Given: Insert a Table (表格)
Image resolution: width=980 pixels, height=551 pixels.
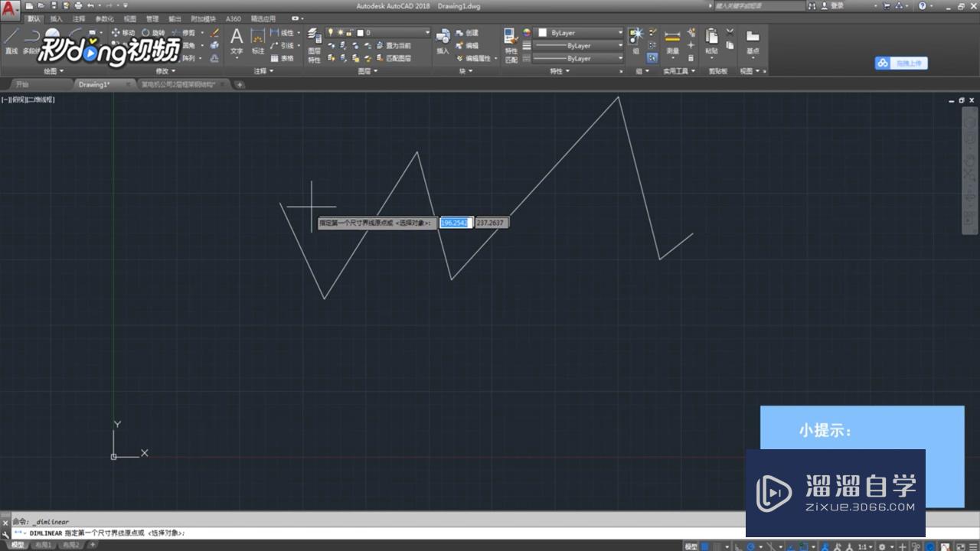Looking at the screenshot, I should pos(283,58).
